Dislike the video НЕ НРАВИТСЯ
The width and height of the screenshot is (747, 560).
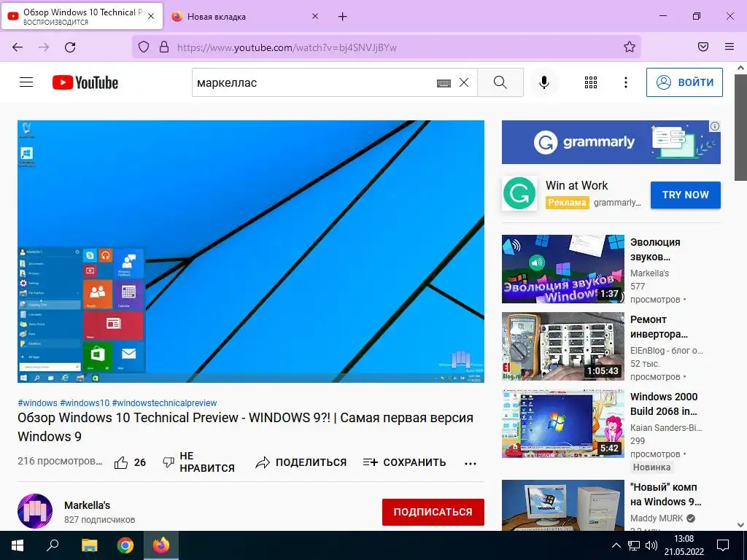198,462
